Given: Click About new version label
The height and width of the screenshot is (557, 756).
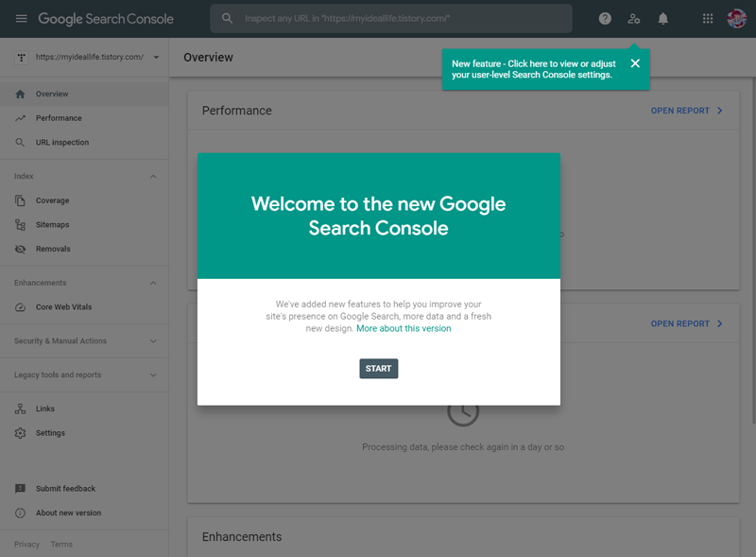Looking at the screenshot, I should point(68,513).
